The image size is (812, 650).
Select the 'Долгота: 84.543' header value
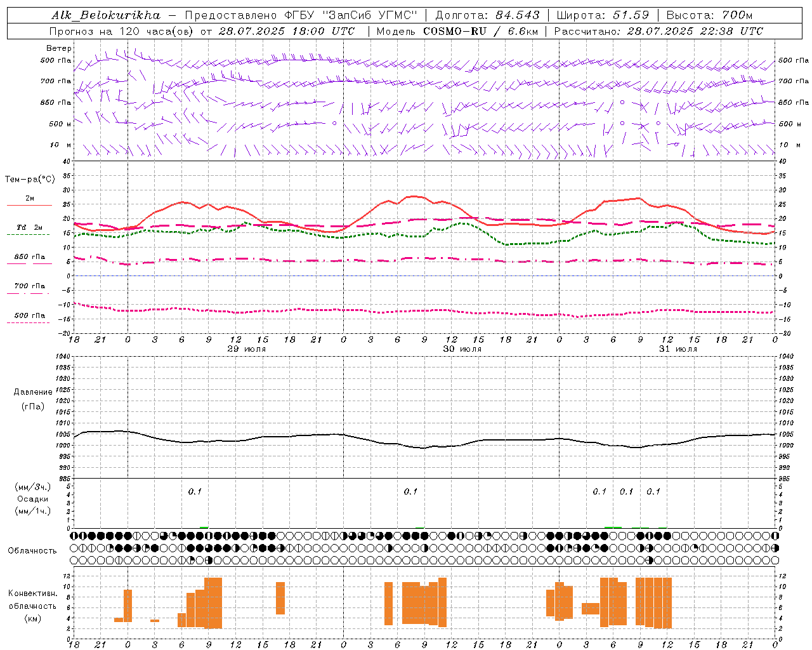(x=488, y=15)
